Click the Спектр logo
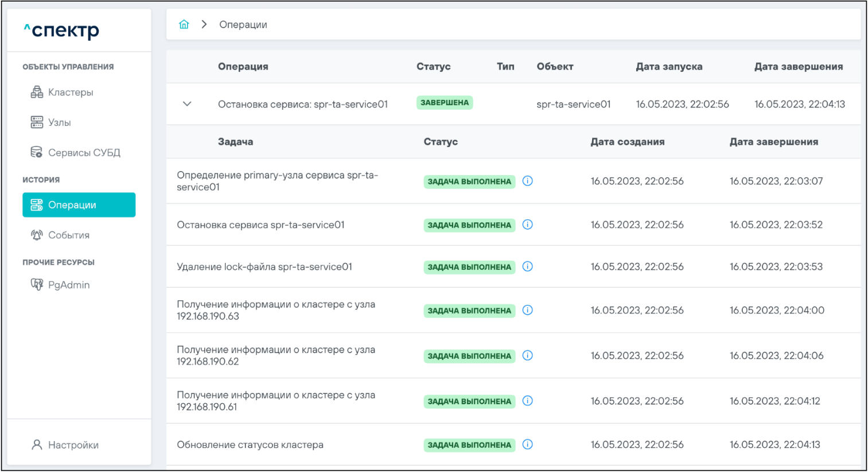This screenshot has width=868, height=472. tap(62, 30)
